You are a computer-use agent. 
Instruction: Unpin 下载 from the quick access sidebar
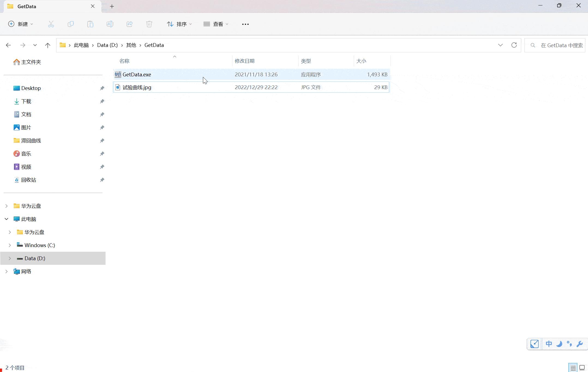(x=102, y=101)
